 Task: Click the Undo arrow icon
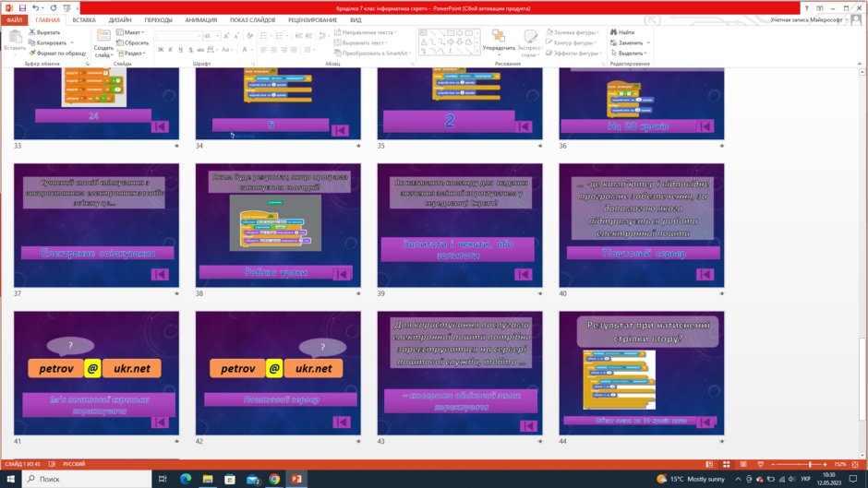pos(35,8)
